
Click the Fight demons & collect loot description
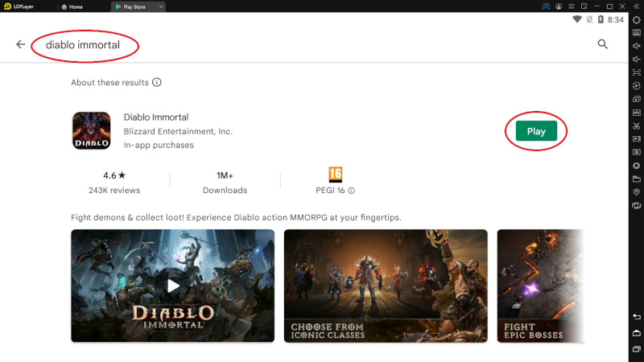[236, 217]
